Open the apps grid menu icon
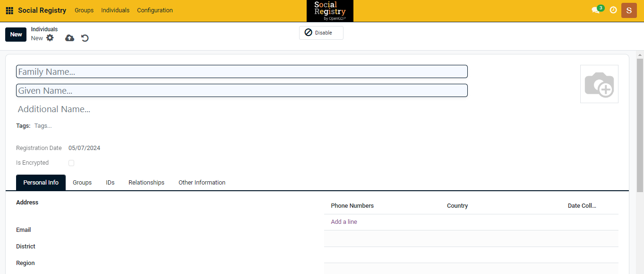The height and width of the screenshot is (274, 644). tap(9, 10)
